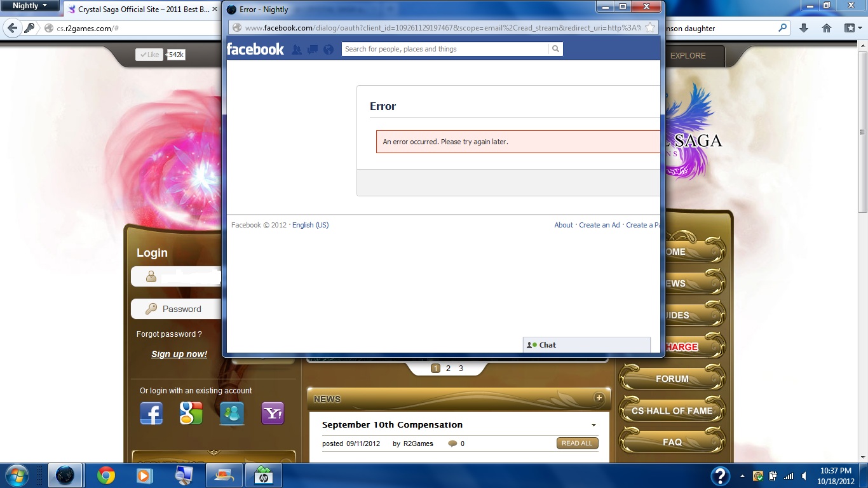Click the Sign up now! link

pos(179,354)
